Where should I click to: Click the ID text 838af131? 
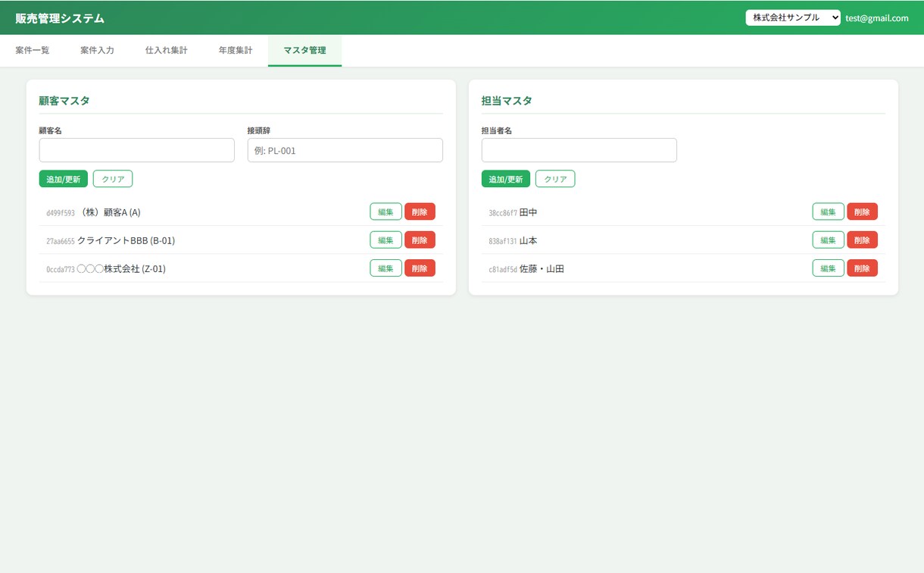click(x=503, y=241)
